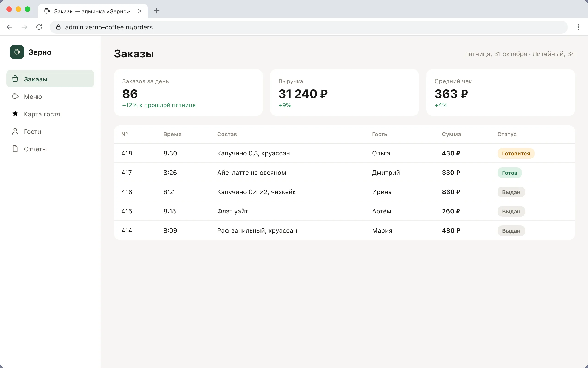Click the Готовится status badge of order 418
The width and height of the screenshot is (588, 368).
(x=516, y=154)
